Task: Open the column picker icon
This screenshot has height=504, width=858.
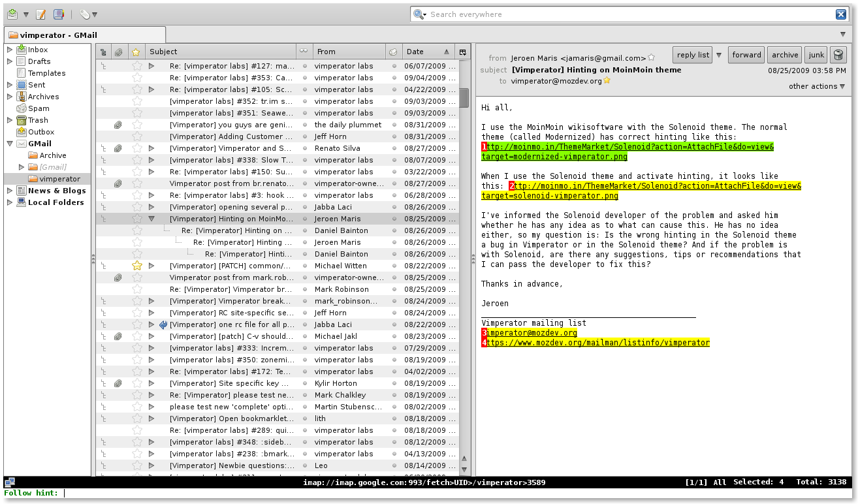Action: [463, 52]
